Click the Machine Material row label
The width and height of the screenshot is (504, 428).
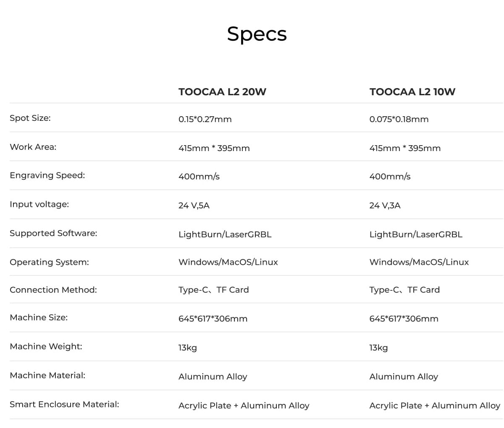pos(47,376)
